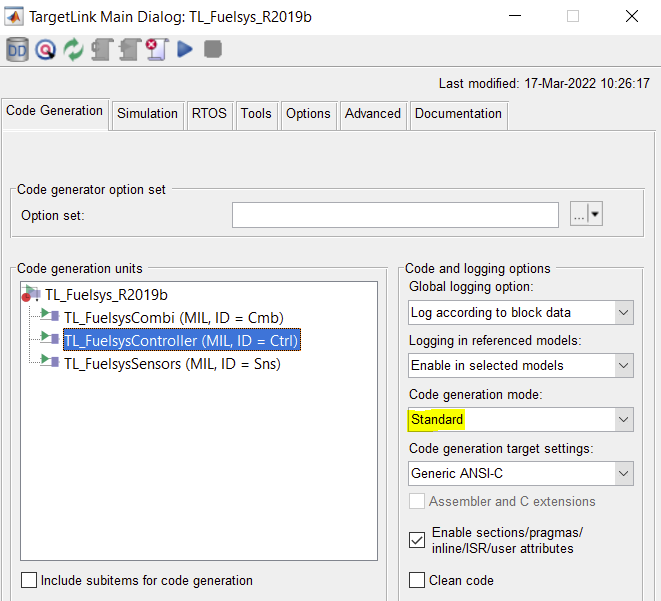Switch to the Simulation tab

pos(148,114)
